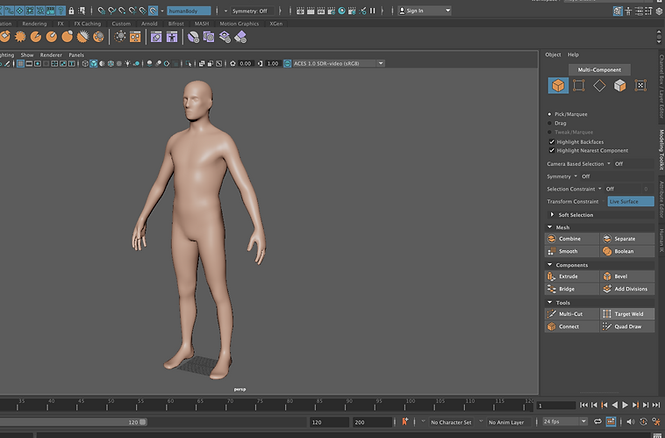Open Selection Constraint dropdown

click(600, 189)
